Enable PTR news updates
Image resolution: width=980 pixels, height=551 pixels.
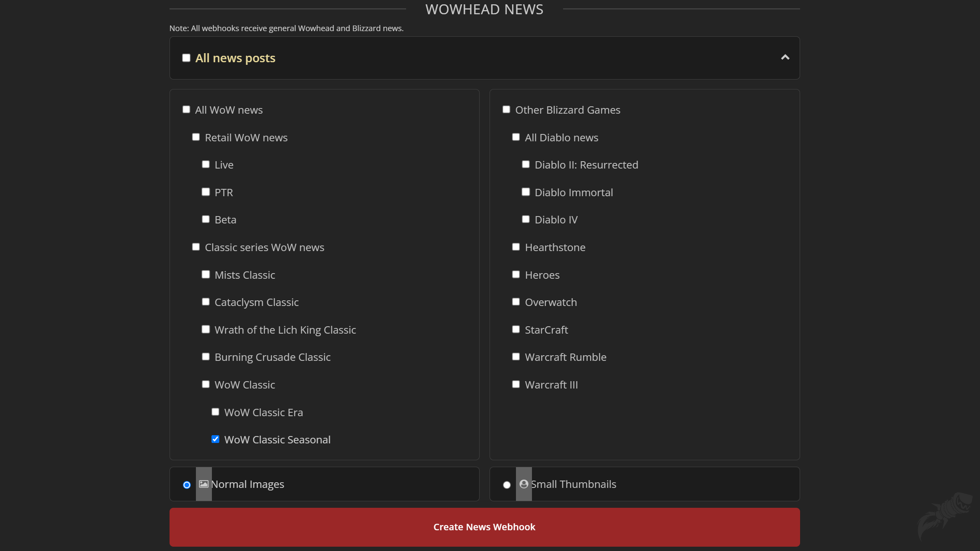[x=205, y=191]
